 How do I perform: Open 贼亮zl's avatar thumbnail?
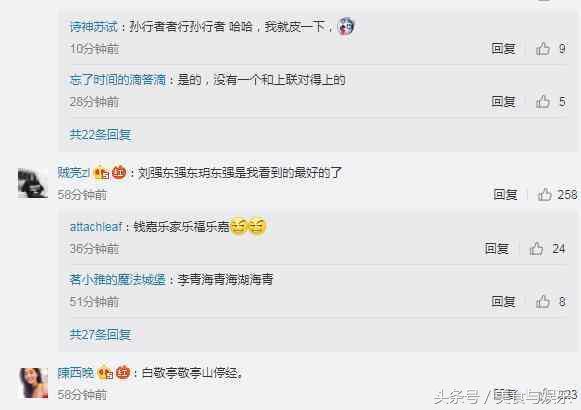(x=33, y=183)
